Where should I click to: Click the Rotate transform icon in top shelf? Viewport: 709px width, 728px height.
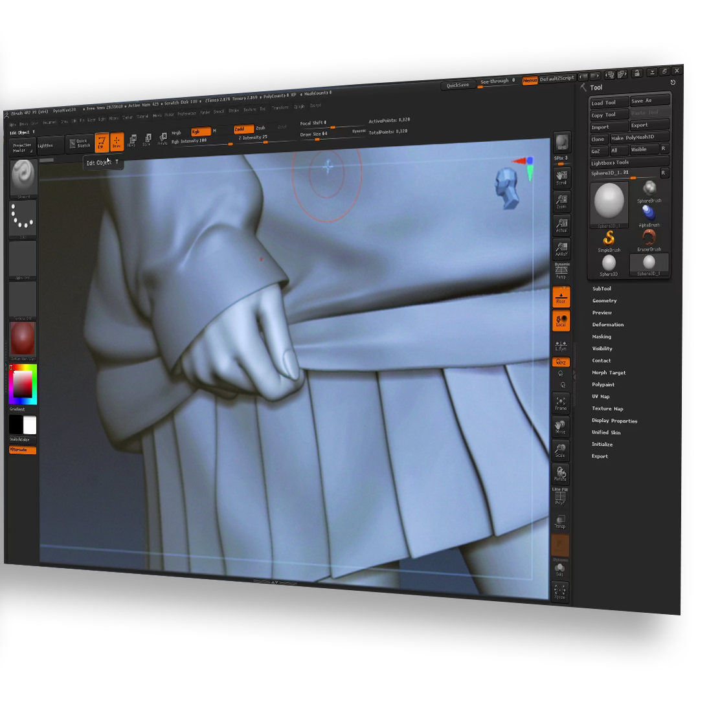point(163,139)
